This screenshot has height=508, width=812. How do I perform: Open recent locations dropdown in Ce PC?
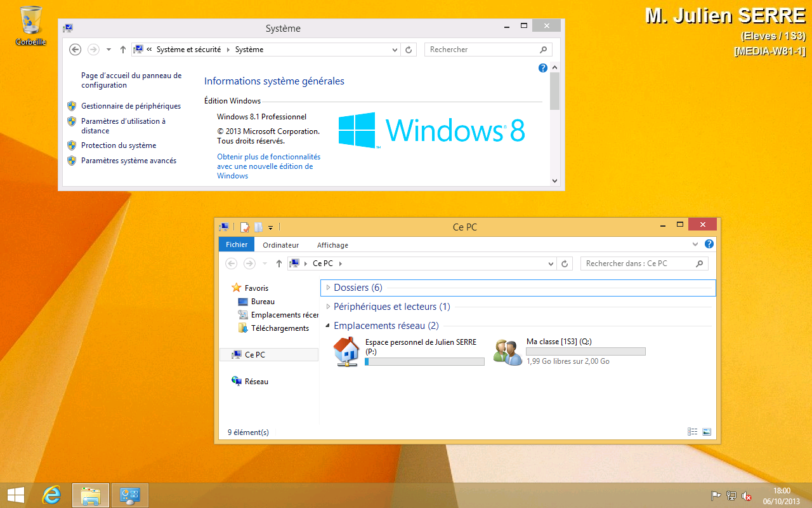pyautogui.click(x=265, y=264)
